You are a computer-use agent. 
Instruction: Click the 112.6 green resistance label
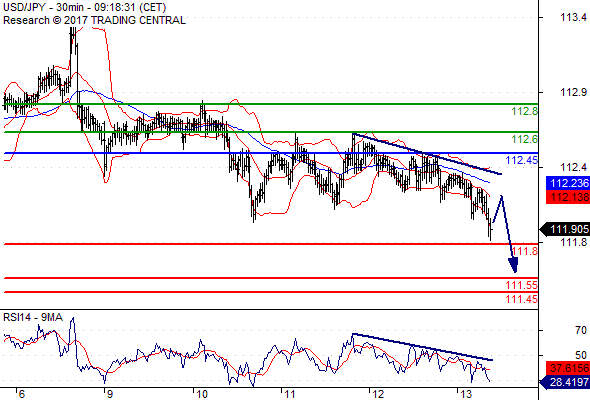[525, 139]
